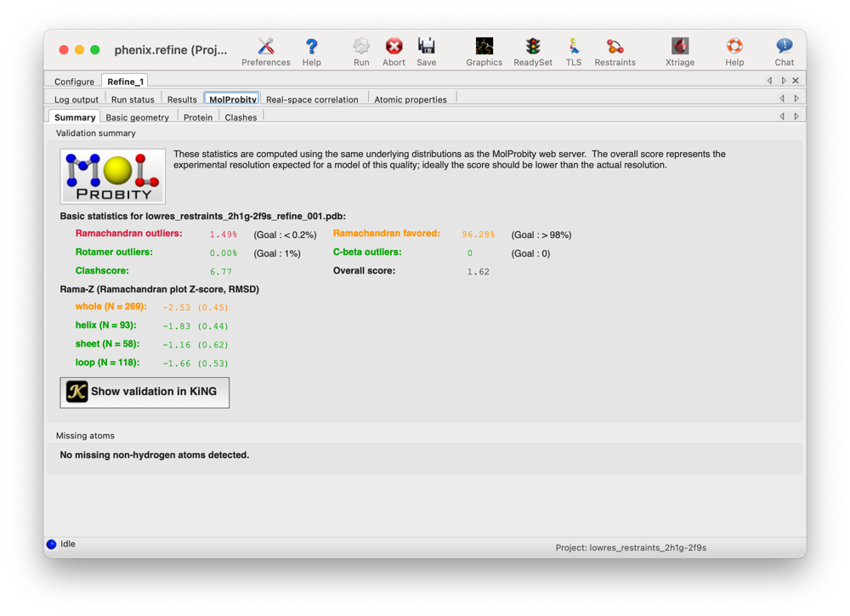This screenshot has height=616, width=850.
Task: Click left arrow in results tab row
Action: pyautogui.click(x=782, y=98)
